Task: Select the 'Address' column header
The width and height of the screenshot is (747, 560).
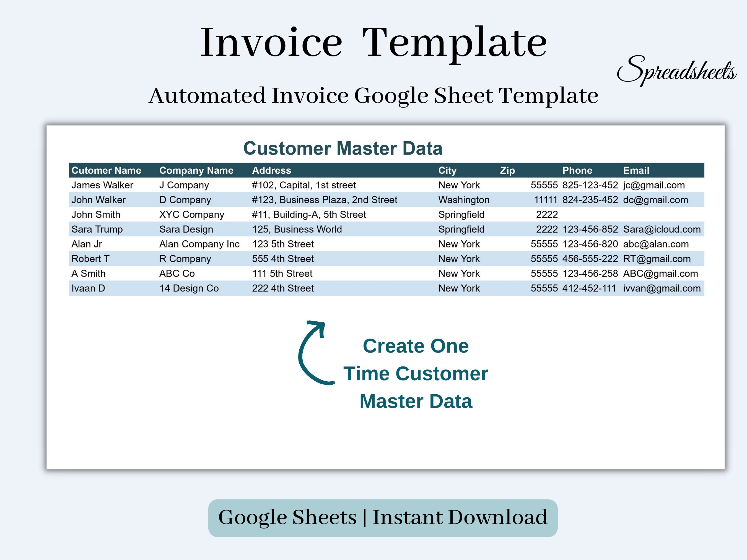Action: coord(271,170)
